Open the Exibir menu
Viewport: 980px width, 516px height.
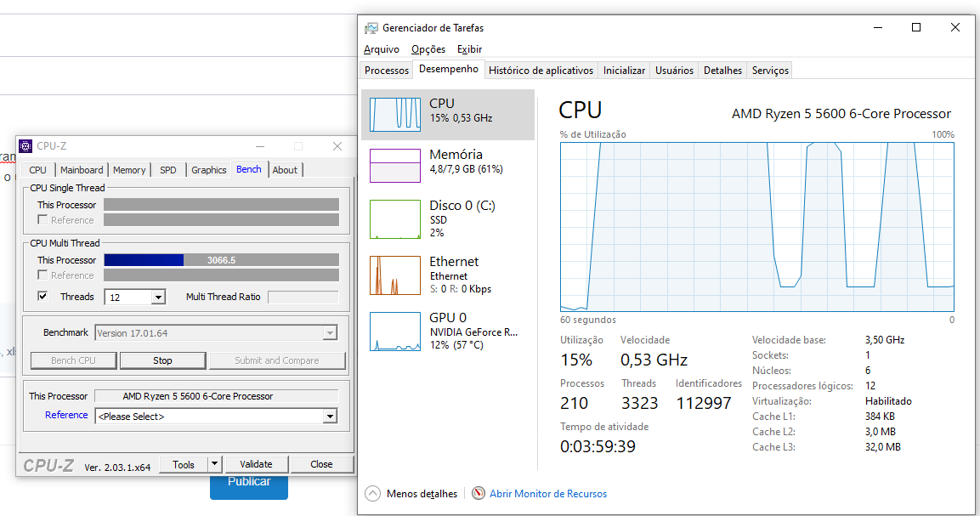point(469,49)
